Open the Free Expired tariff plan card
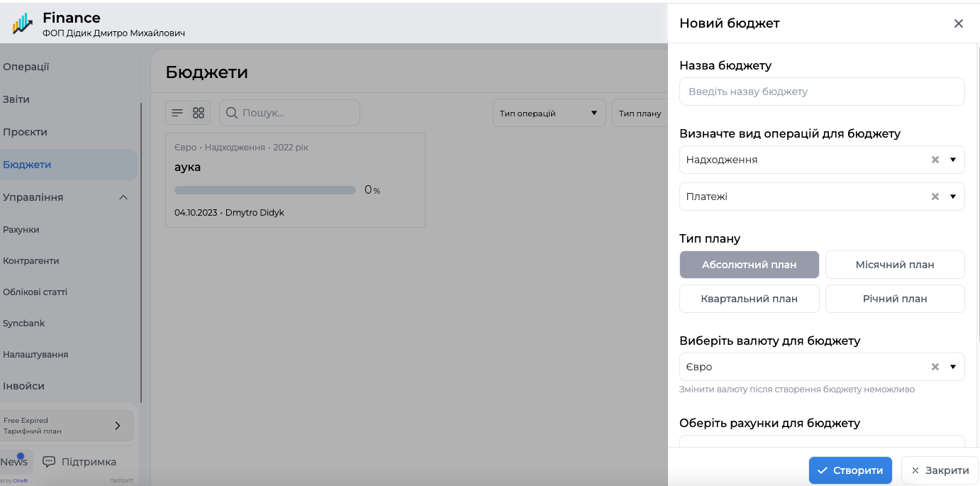Viewport: 980px width, 486px height. pyautogui.click(x=67, y=426)
